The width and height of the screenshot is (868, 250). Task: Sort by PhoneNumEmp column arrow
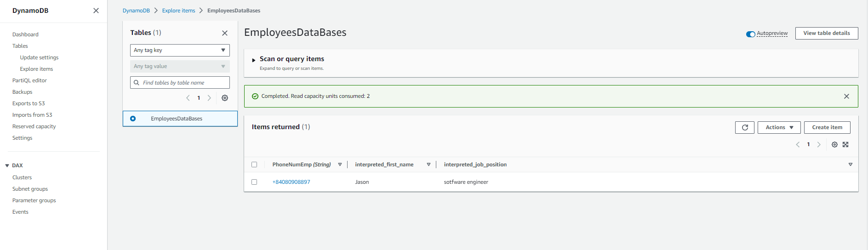tap(340, 165)
